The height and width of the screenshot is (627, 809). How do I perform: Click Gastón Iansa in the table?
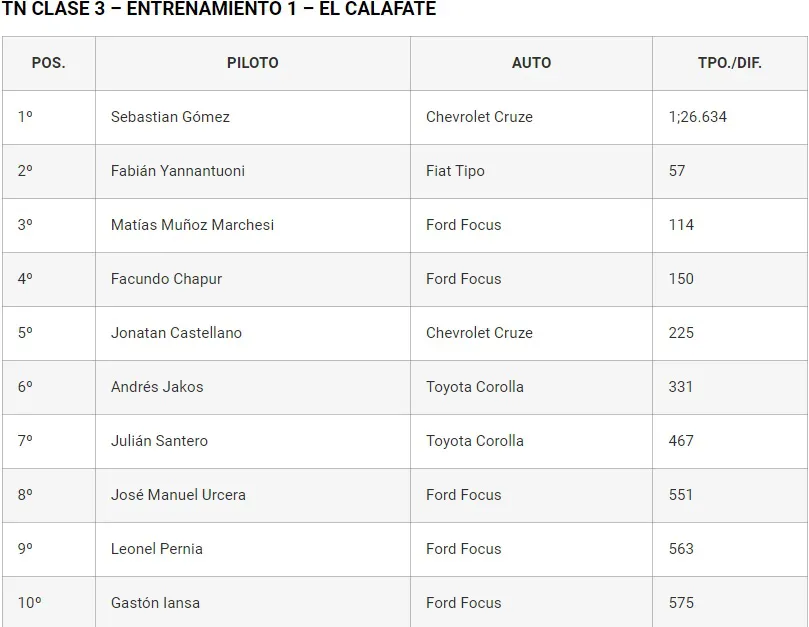(x=155, y=603)
